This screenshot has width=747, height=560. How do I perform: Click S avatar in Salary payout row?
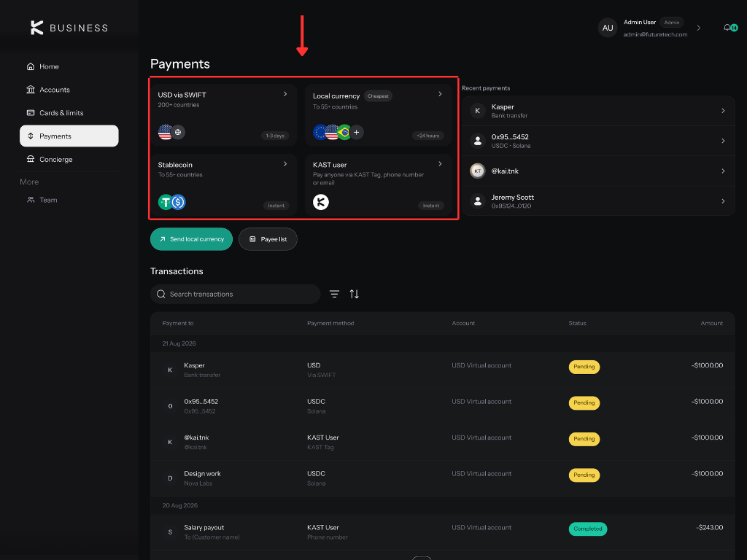click(170, 532)
